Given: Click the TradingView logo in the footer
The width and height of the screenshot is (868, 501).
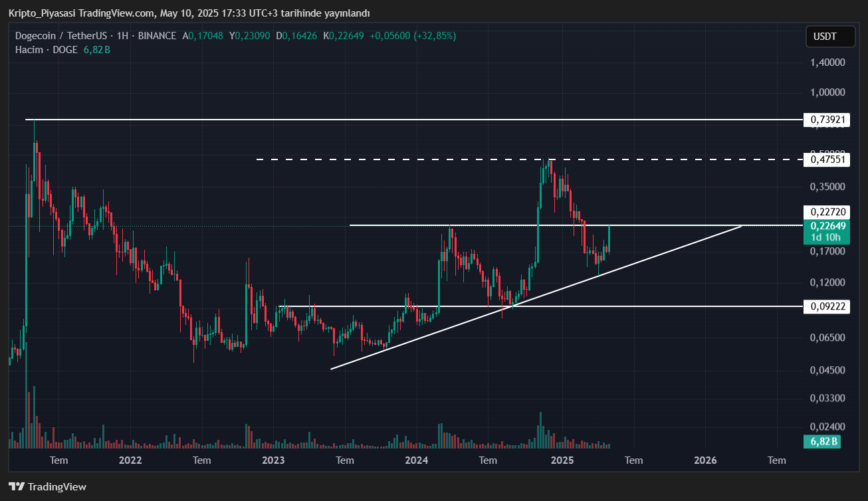Looking at the screenshot, I should click(47, 486).
